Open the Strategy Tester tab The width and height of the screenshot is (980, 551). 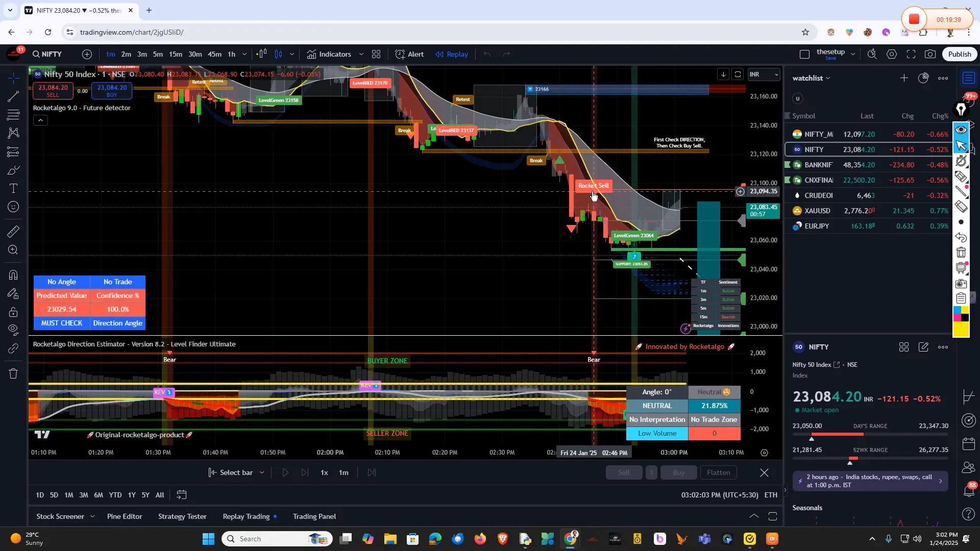click(x=182, y=516)
